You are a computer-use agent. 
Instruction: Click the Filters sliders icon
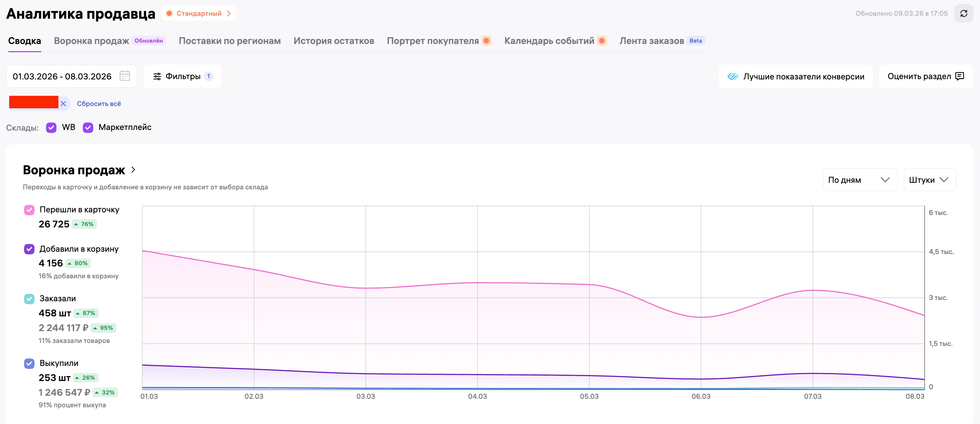tap(157, 76)
